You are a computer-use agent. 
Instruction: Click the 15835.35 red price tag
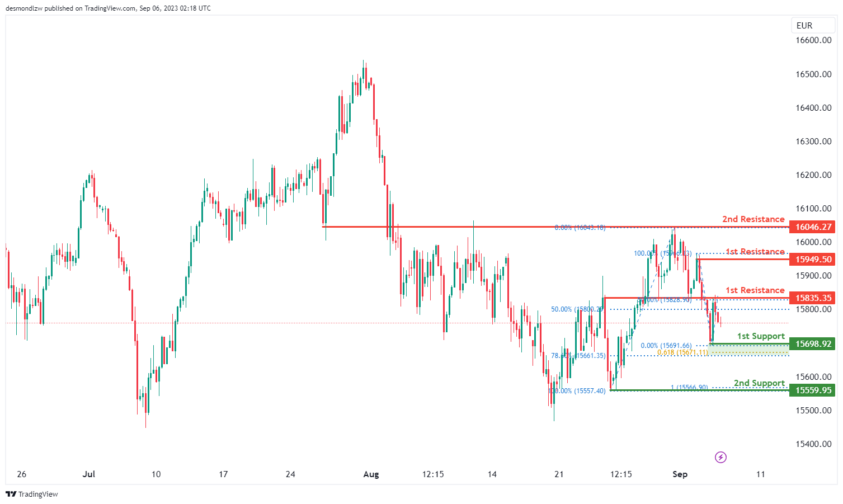point(812,298)
